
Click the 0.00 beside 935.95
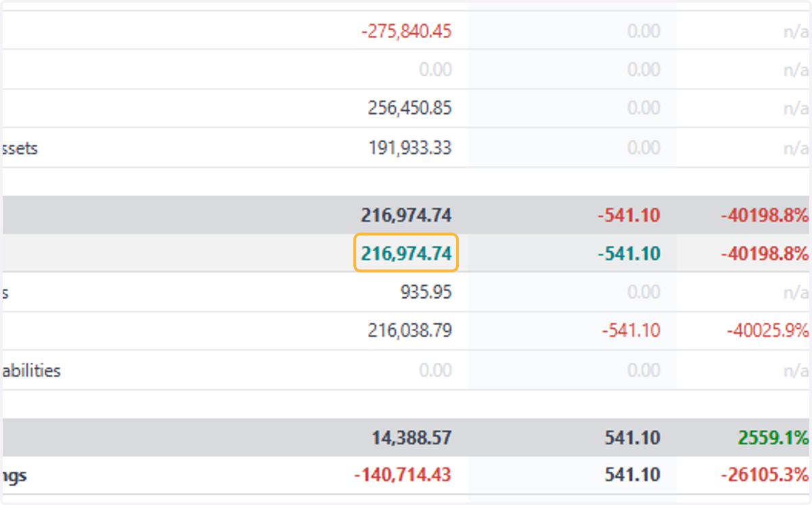(644, 292)
